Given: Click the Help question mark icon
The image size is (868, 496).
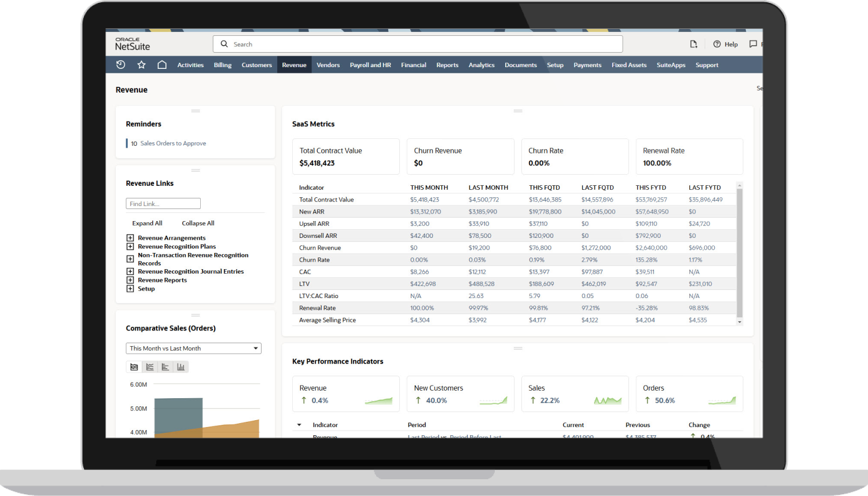Looking at the screenshot, I should click(716, 44).
